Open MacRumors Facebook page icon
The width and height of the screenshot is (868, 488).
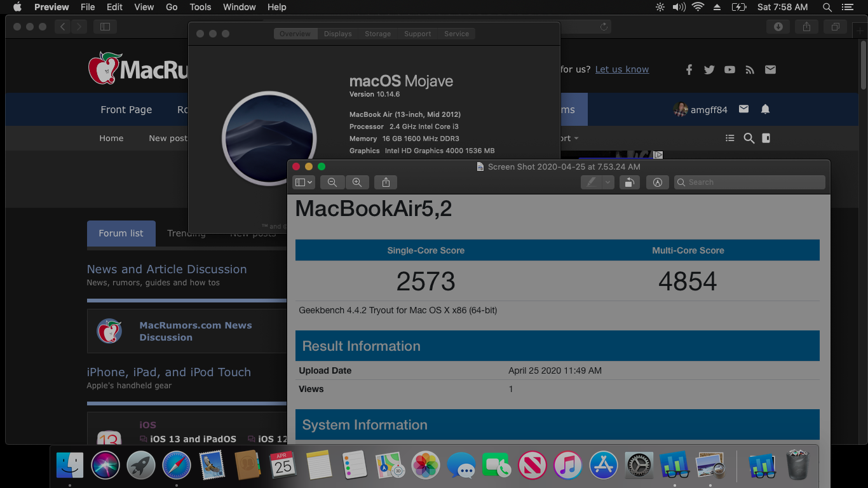(x=689, y=70)
